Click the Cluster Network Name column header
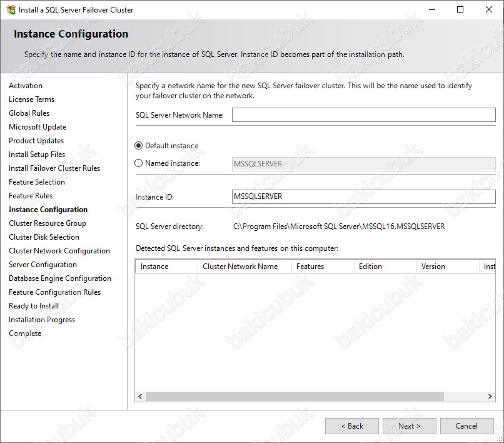504x443 pixels. click(244, 267)
